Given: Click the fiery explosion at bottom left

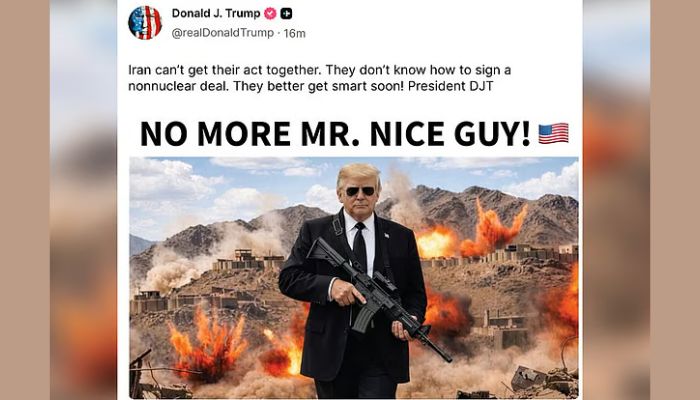Looking at the screenshot, I should tap(207, 341).
